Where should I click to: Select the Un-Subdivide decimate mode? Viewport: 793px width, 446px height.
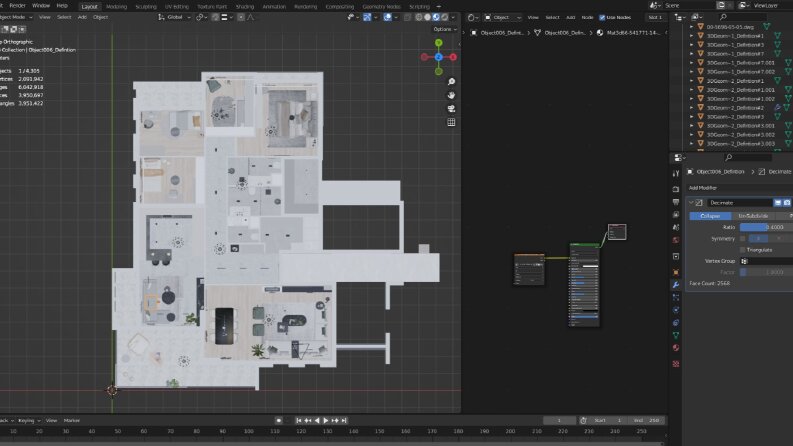tap(753, 216)
